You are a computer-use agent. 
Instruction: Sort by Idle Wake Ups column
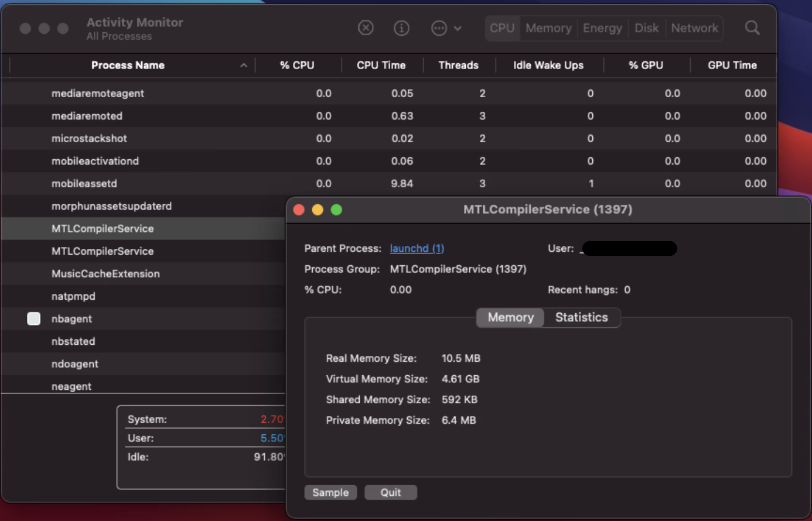tap(548, 65)
